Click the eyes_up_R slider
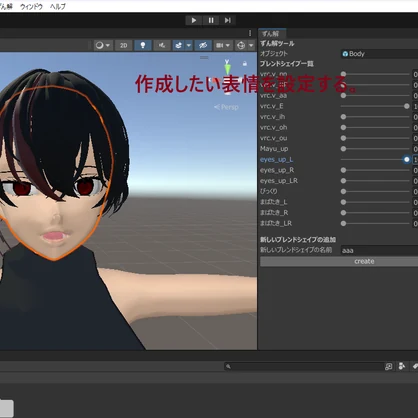The height and width of the screenshot is (418, 418). tap(375, 170)
